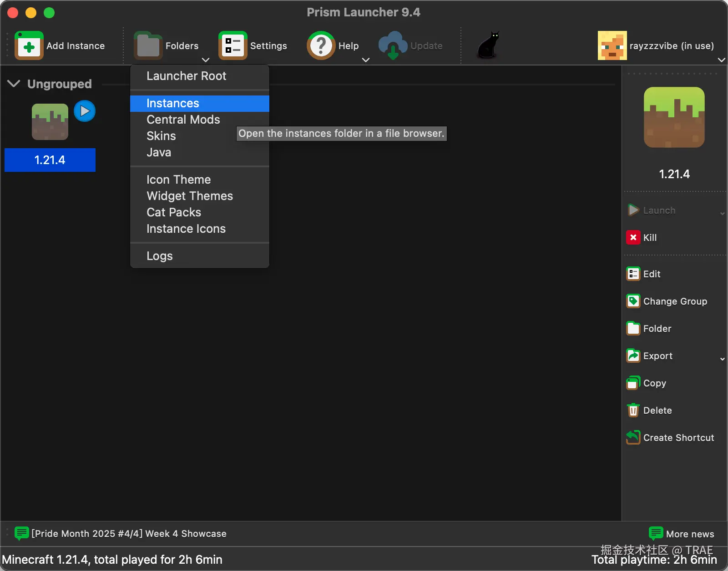728x571 pixels.
Task: Click the Delete trash can icon
Action: pos(633,410)
